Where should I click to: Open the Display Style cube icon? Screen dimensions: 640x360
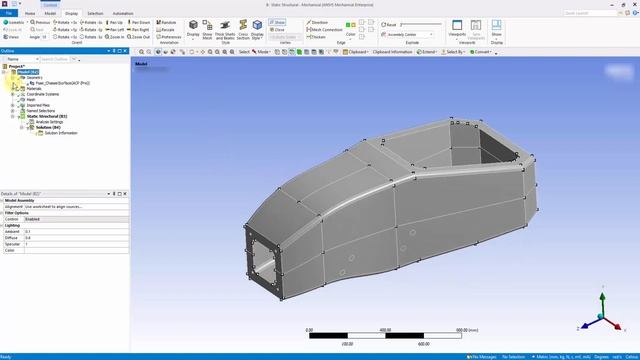257,29
